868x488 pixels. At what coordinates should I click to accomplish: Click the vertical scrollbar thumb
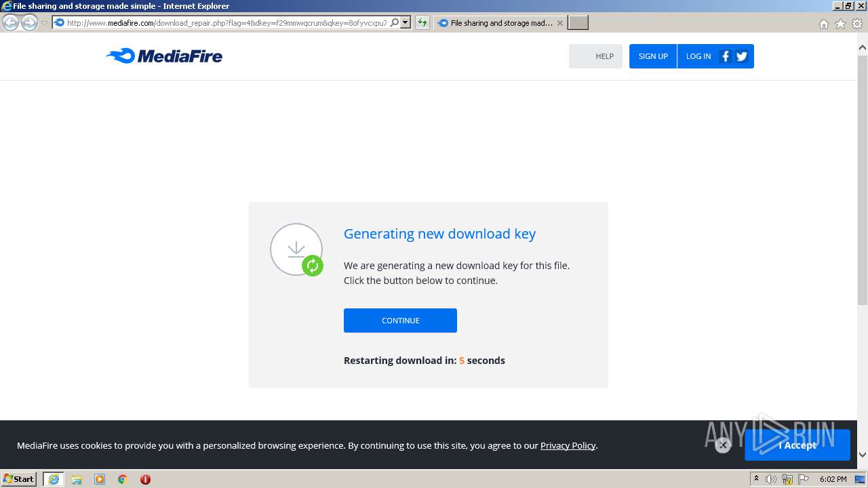tap(863, 180)
